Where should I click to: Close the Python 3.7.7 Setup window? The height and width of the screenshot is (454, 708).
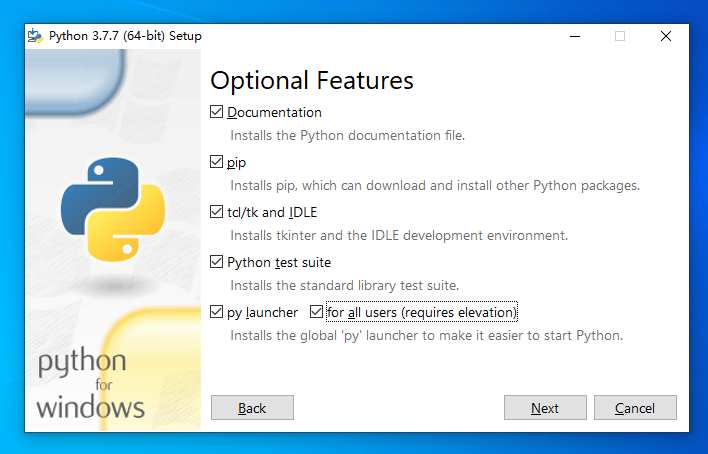[x=666, y=36]
